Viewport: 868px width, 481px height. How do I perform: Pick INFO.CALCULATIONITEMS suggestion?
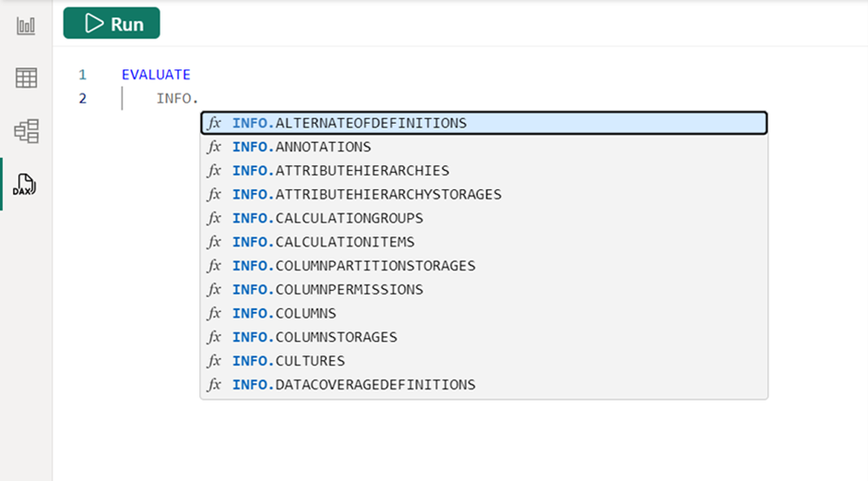484,242
